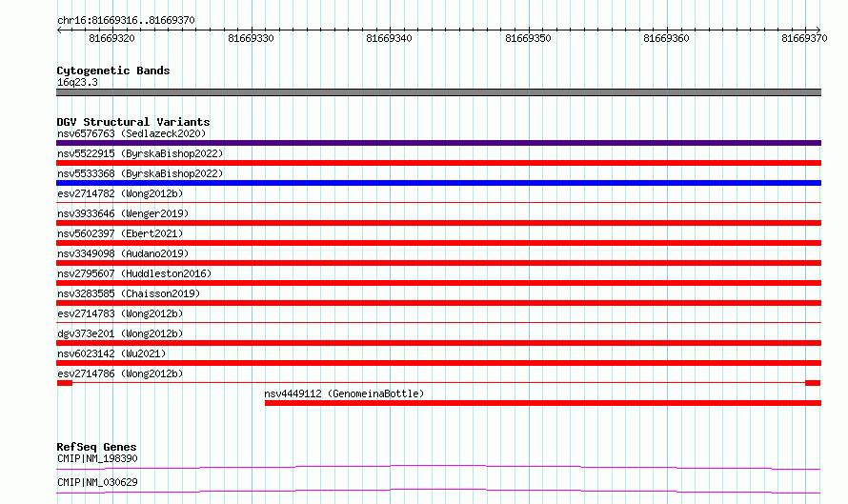Screen dimensions: 848x504
Task: Select nsv3933646 (Wenger2019) label
Action: point(123,213)
